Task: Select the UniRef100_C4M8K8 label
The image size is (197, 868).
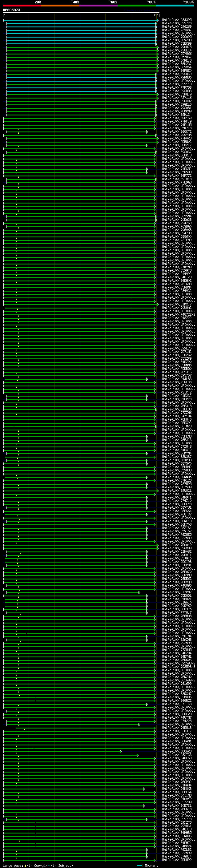Action: tap(177, 789)
